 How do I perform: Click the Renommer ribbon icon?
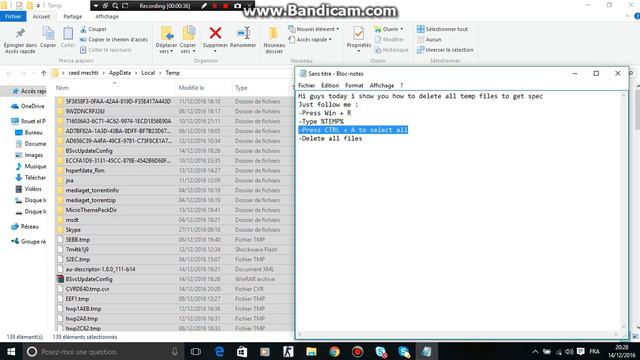(x=243, y=33)
